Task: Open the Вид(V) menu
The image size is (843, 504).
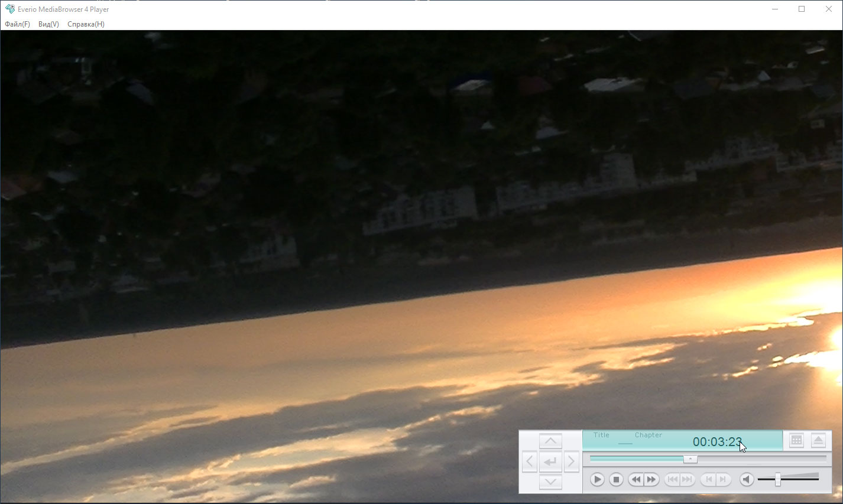Action: (x=48, y=24)
